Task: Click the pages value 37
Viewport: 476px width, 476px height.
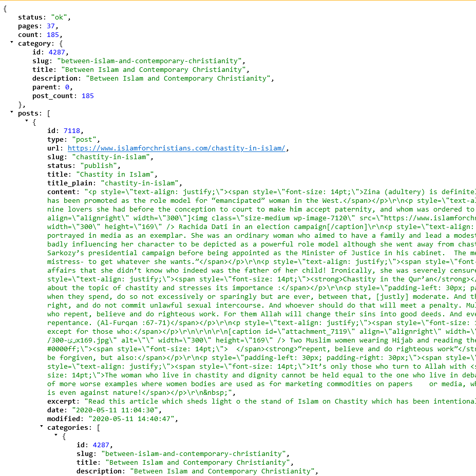Action: pyautogui.click(x=51, y=26)
